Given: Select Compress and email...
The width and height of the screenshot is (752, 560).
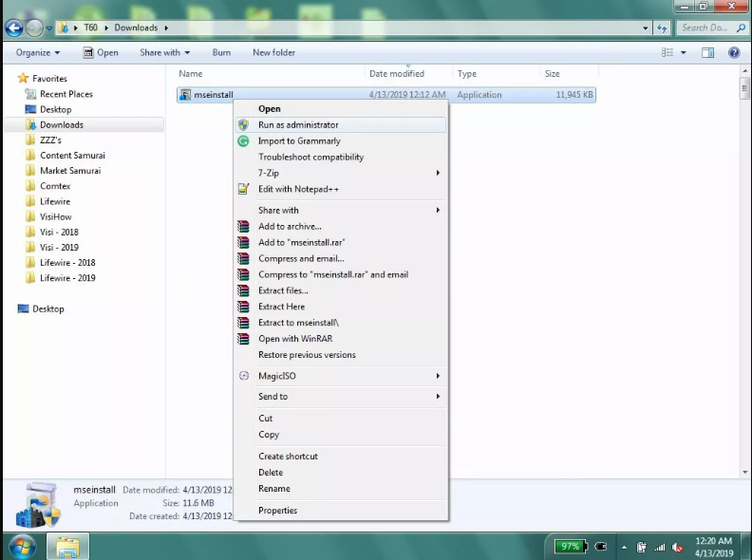Looking at the screenshot, I should [341, 258].
